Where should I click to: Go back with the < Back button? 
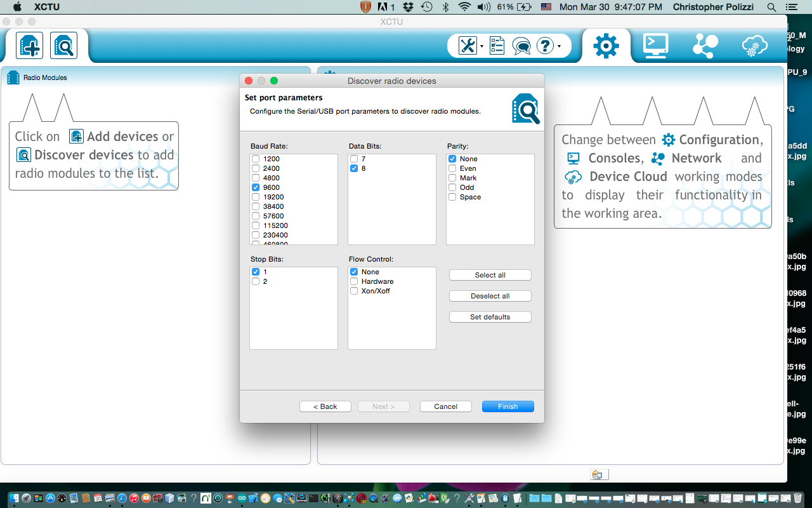325,406
